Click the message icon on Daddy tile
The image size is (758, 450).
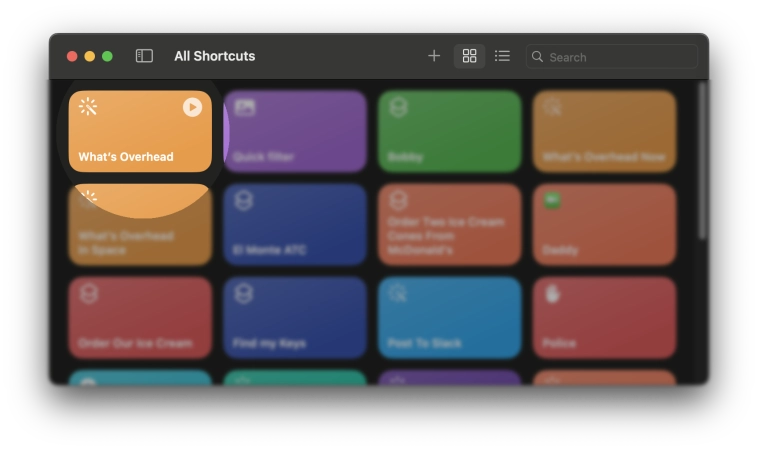pos(552,200)
